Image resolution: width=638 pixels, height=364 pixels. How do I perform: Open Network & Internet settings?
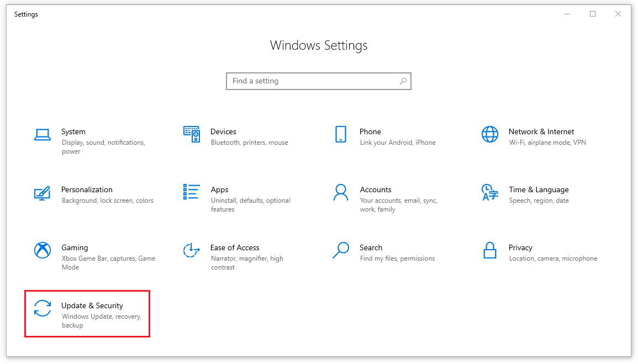tap(541, 131)
